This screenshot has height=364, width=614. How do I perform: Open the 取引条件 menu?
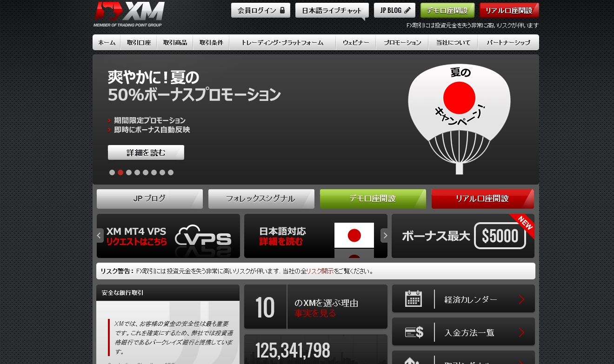[x=211, y=42]
